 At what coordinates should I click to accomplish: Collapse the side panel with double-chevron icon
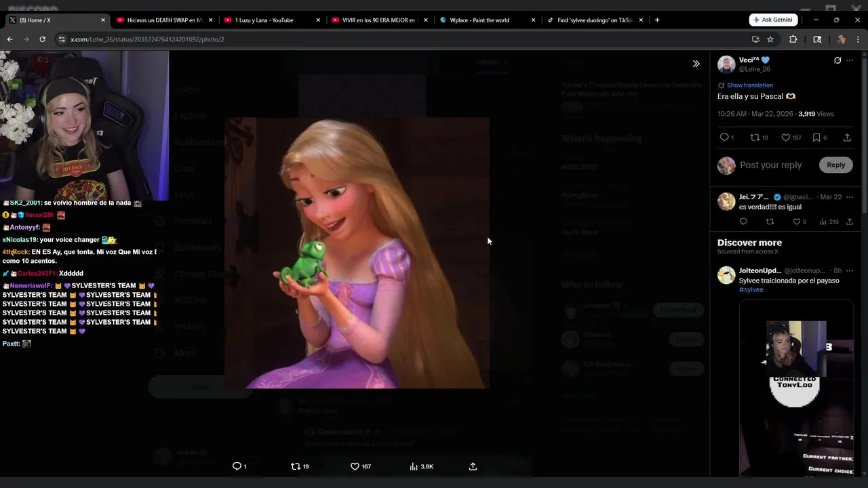tap(696, 64)
